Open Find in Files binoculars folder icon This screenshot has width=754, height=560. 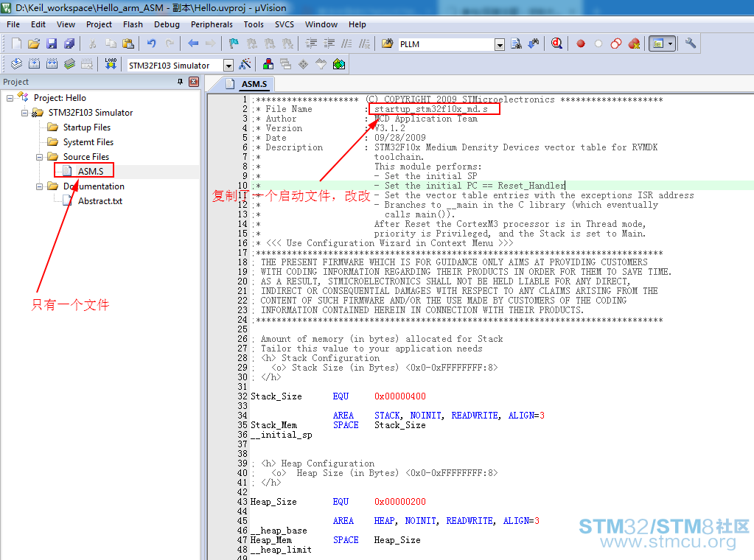click(x=387, y=43)
